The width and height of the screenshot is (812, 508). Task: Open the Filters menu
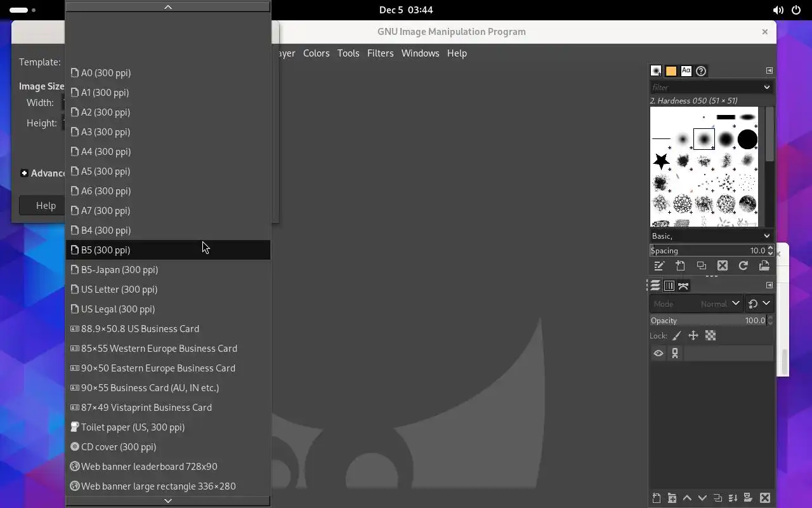point(380,53)
